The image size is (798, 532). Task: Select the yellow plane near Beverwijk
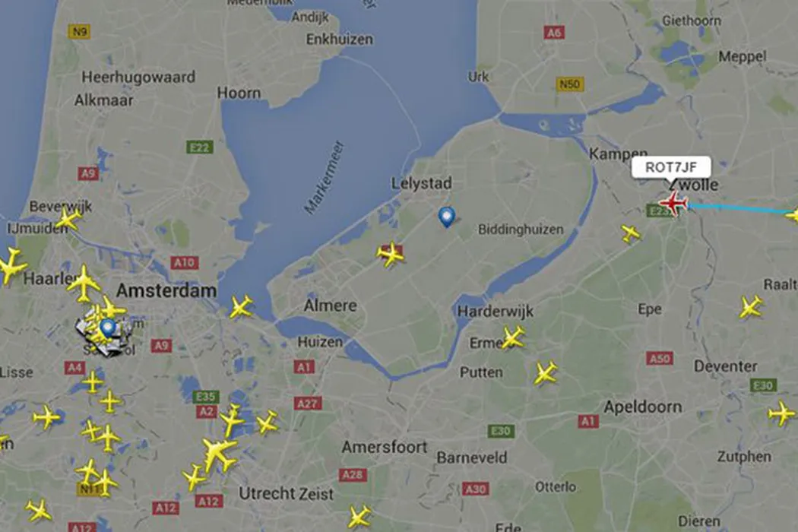(68, 218)
